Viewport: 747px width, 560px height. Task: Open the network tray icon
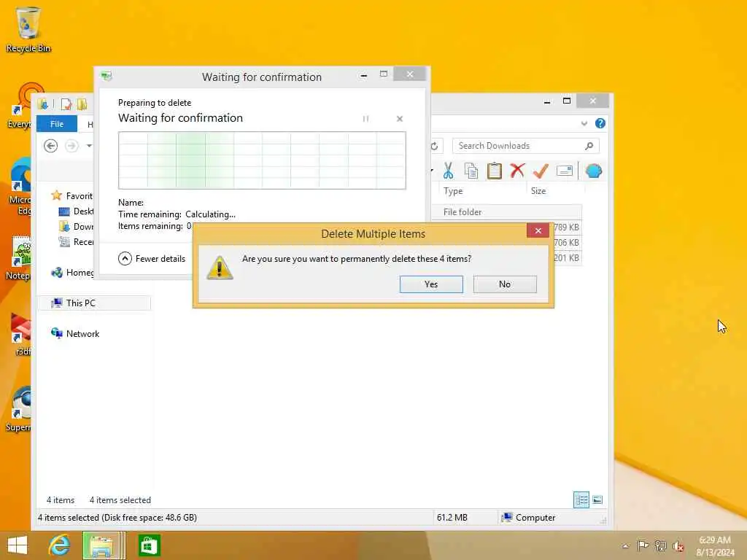point(660,545)
